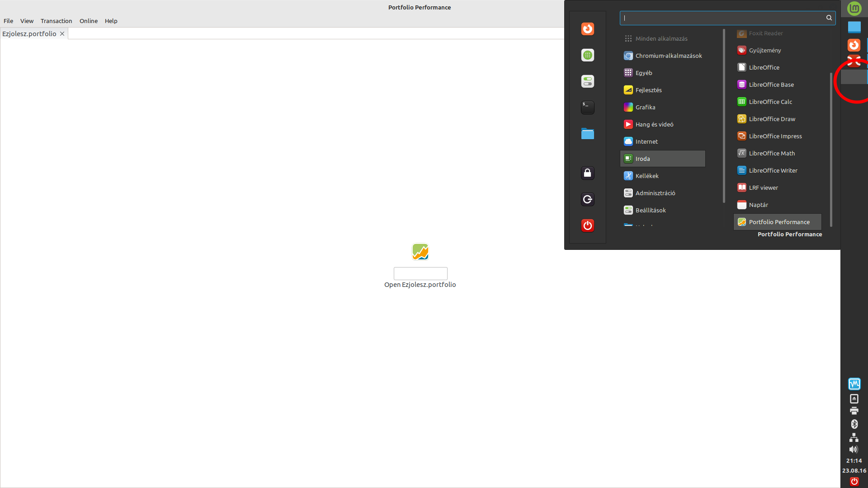Open the volume applet in the tray
Image resolution: width=868 pixels, height=488 pixels.
click(853, 449)
